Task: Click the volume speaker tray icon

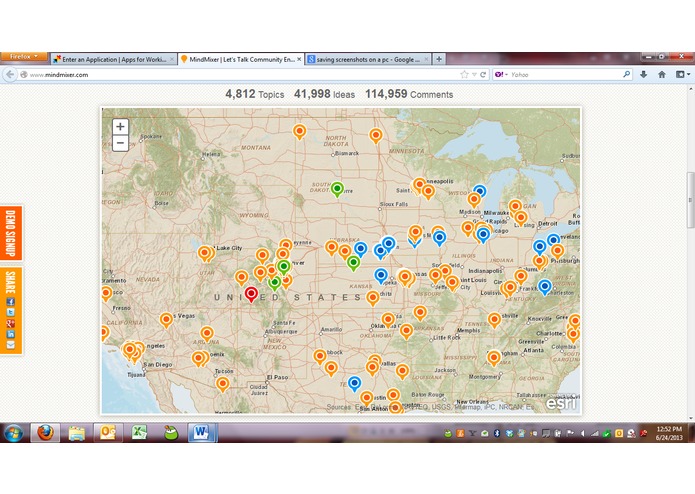Action: (x=582, y=433)
